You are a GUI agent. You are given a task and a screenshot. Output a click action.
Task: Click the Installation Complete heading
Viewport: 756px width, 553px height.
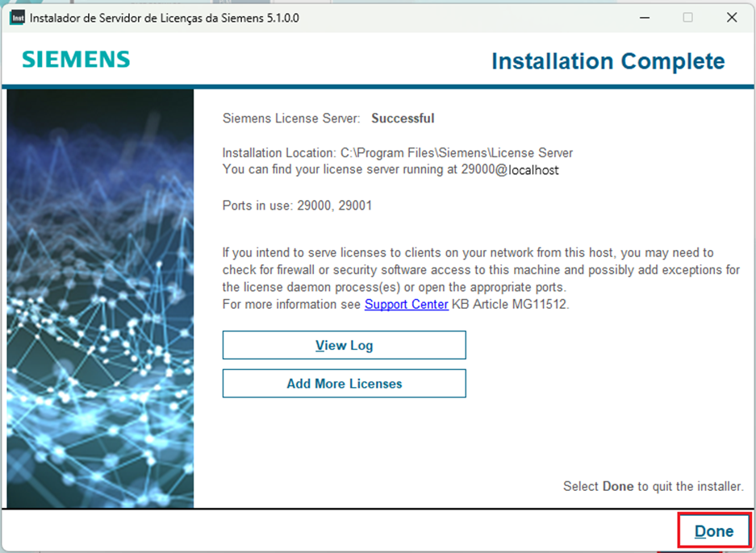coord(608,61)
